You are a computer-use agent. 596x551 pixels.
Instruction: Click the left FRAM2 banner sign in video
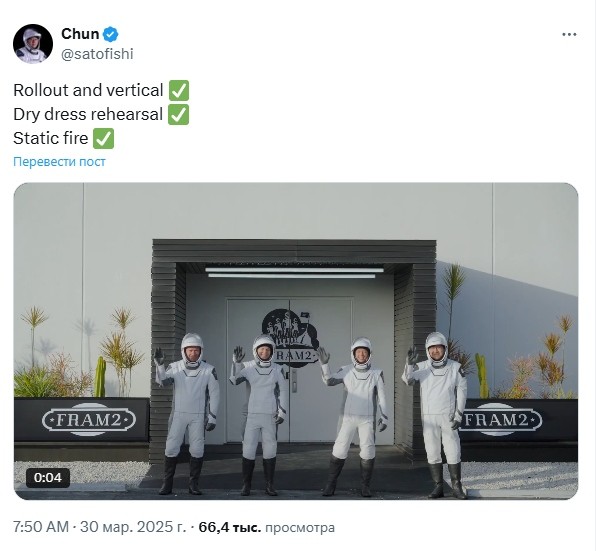coord(89,420)
